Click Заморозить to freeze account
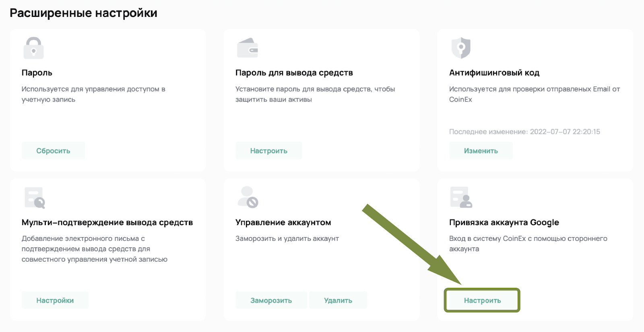Viewport: 644px width, 332px height. coord(271,300)
